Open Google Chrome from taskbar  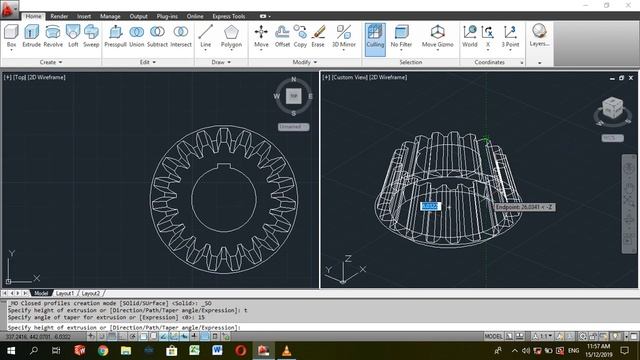pos(103,350)
